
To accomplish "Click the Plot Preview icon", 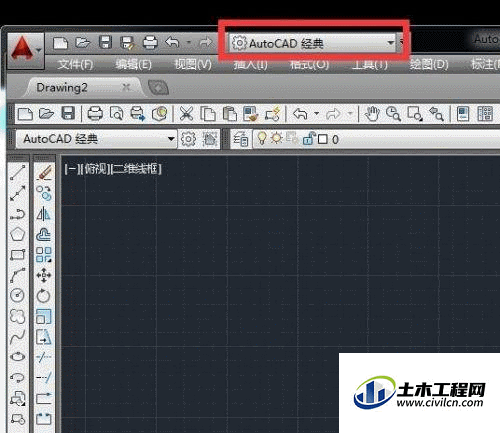I will [x=116, y=113].
